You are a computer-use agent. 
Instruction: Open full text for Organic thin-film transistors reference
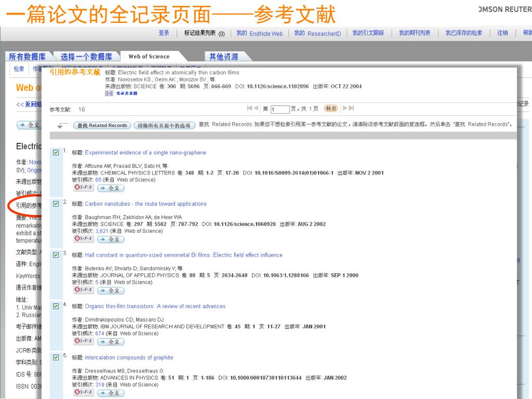(x=111, y=342)
